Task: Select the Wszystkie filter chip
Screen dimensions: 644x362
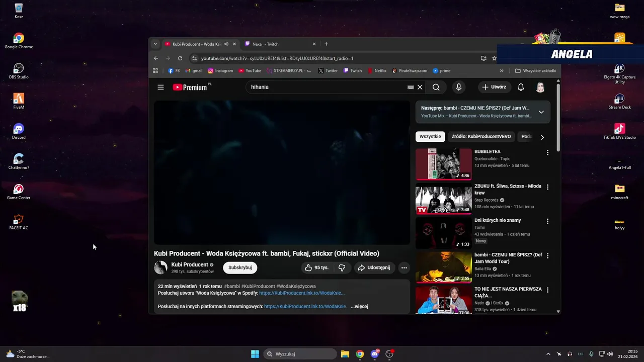Action: pos(430,137)
